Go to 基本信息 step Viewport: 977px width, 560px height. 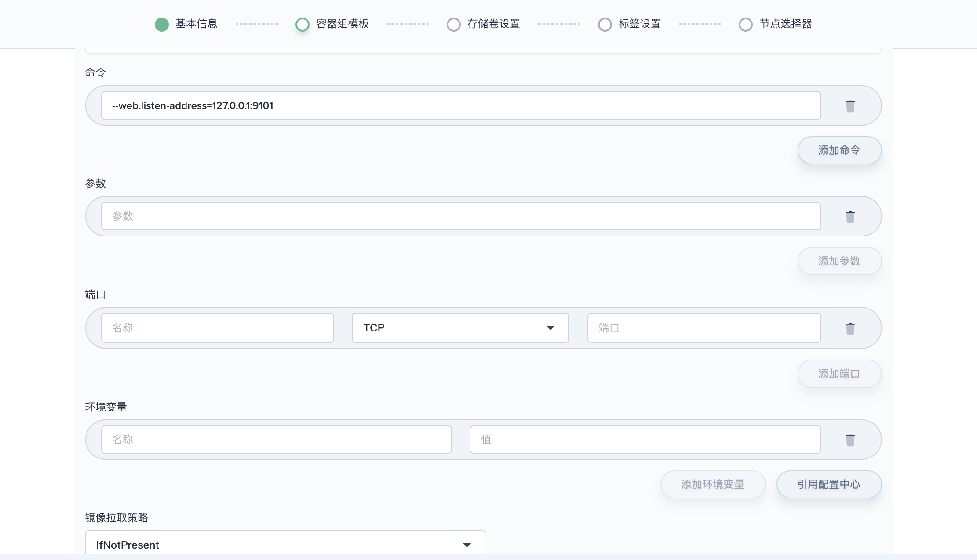point(186,24)
